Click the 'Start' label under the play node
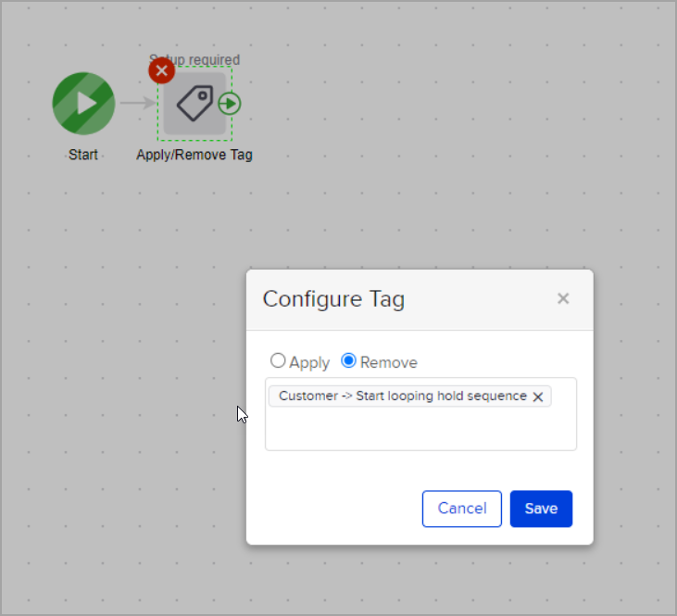This screenshot has width=677, height=616. (83, 155)
